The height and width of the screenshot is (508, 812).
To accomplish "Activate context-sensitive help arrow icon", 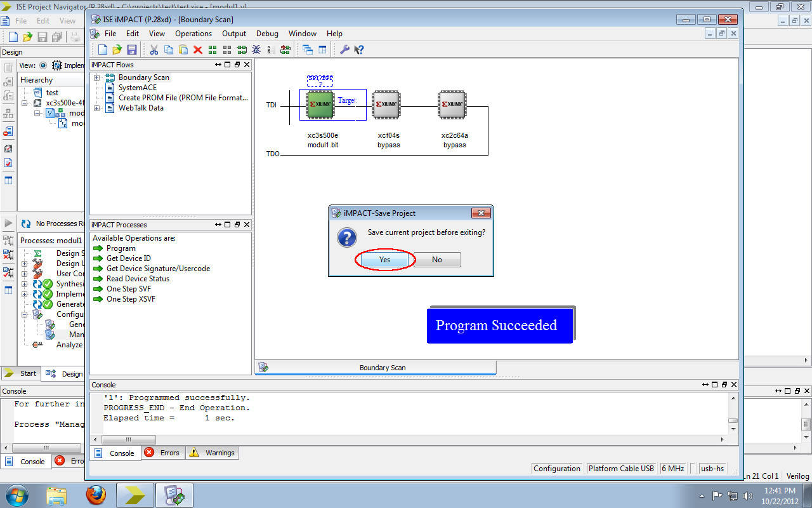I will tap(358, 50).
